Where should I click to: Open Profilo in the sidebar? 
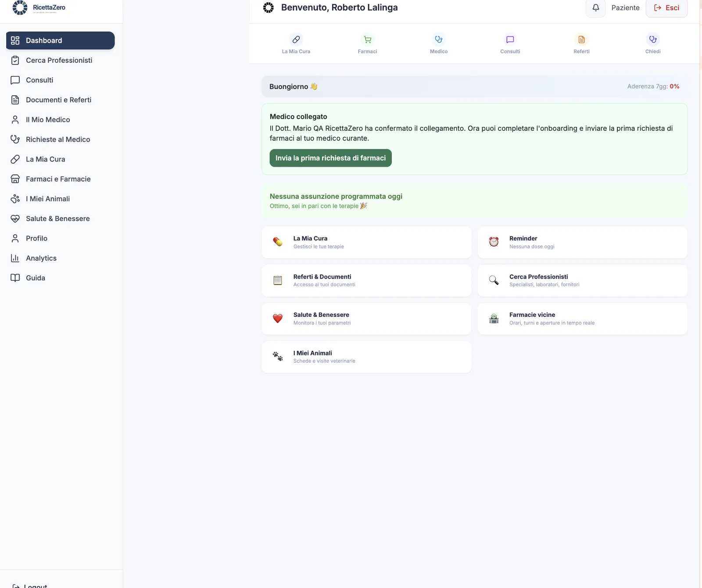[61, 238]
